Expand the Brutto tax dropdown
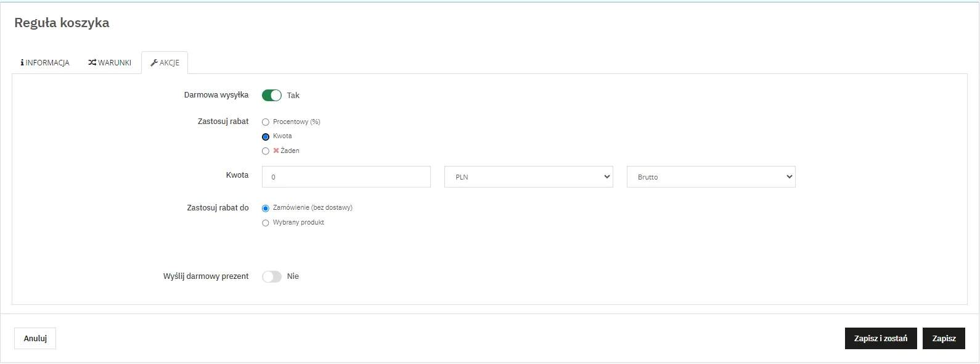The width and height of the screenshot is (980, 364). tap(711, 177)
